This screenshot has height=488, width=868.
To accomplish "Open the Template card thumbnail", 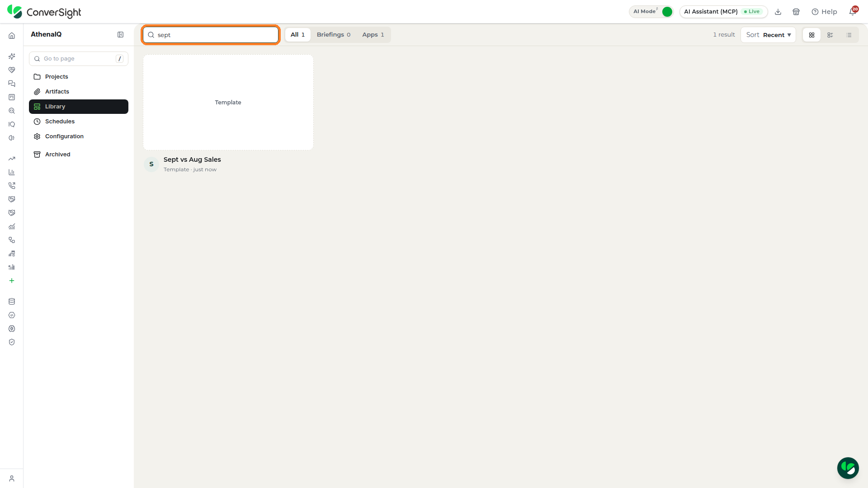I will coord(228,103).
